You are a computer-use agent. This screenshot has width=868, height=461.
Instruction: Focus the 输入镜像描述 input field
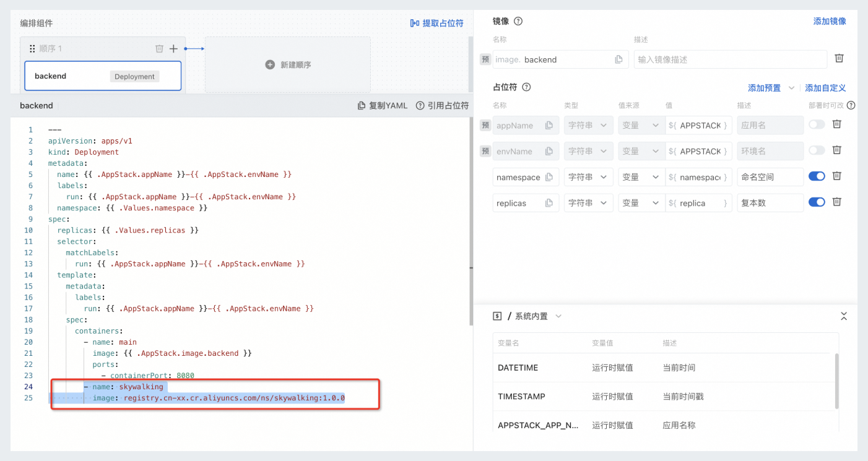coord(731,59)
